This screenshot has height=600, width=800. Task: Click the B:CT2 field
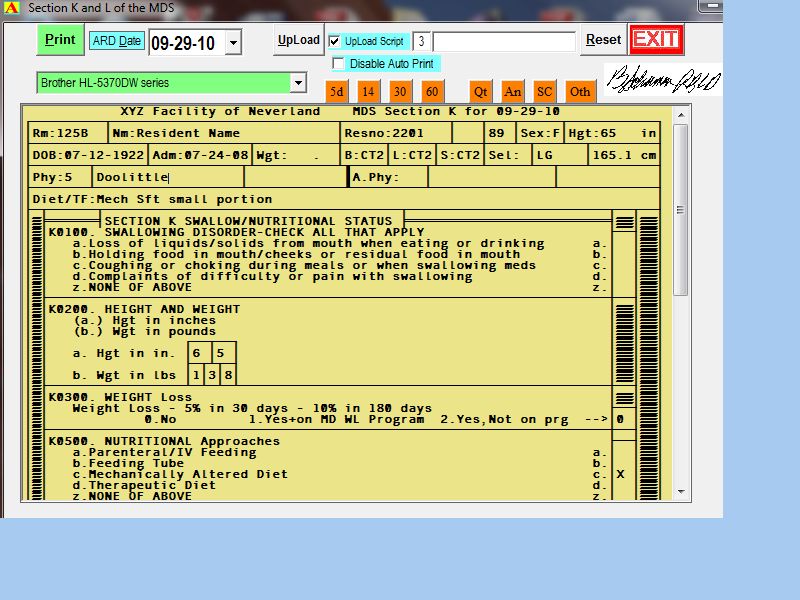pos(364,155)
